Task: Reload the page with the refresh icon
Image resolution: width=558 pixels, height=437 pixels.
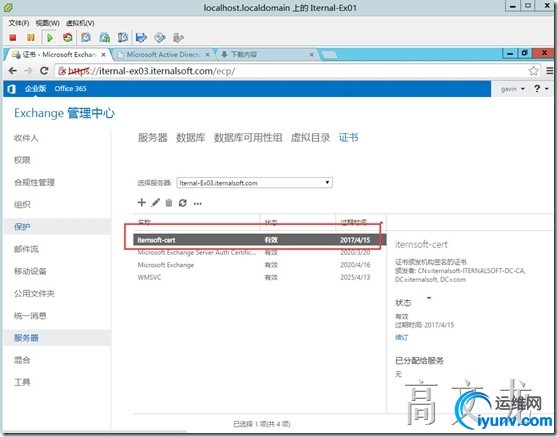Action: point(44,71)
